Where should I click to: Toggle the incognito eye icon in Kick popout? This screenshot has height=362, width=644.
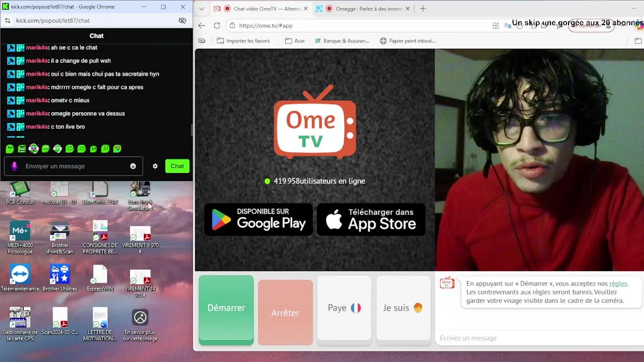pyautogui.click(x=183, y=21)
